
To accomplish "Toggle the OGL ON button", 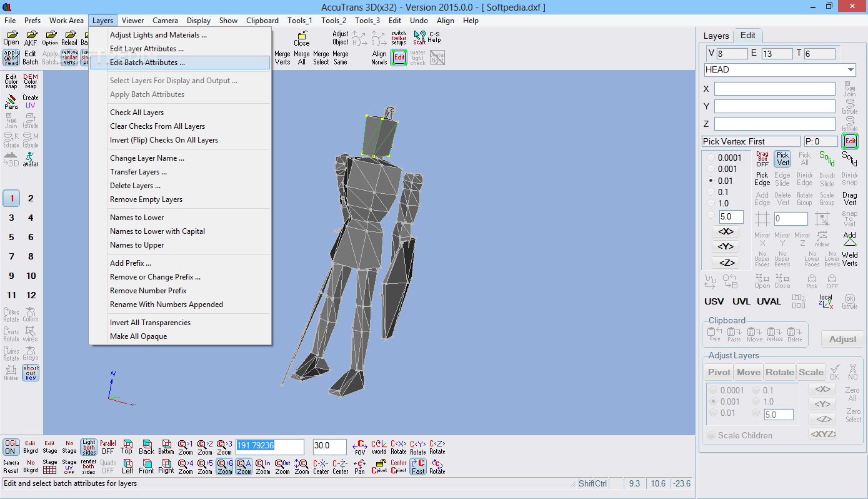I will (x=11, y=446).
